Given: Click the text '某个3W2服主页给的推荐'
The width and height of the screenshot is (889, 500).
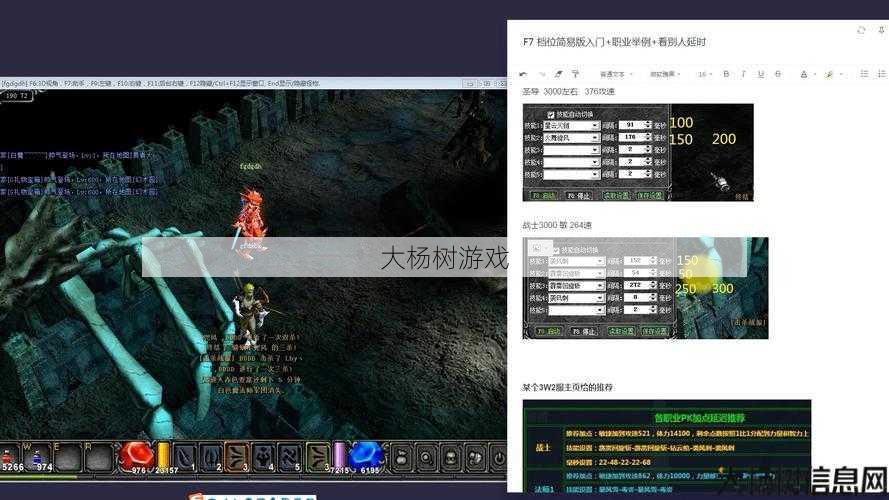Looking at the screenshot, I should point(567,387).
